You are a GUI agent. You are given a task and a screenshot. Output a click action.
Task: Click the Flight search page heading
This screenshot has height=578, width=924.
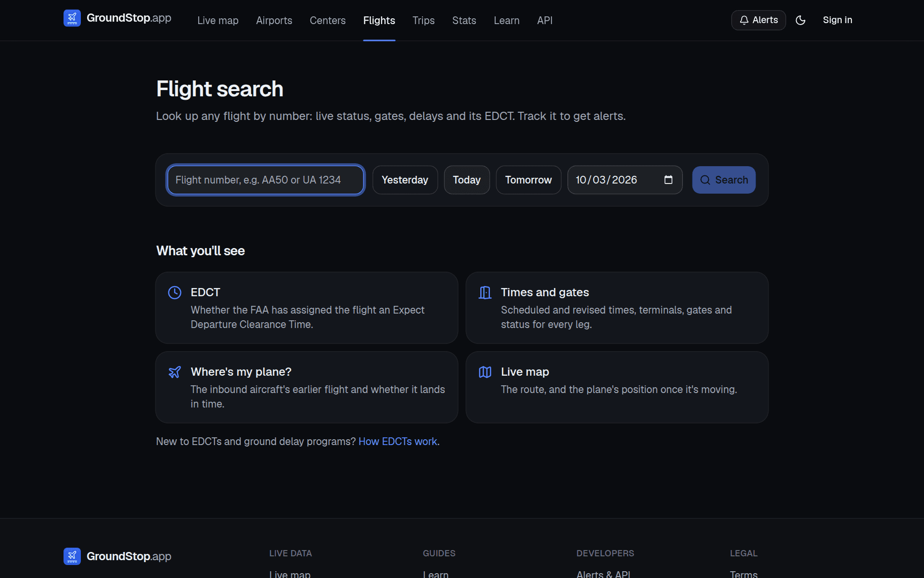220,89
